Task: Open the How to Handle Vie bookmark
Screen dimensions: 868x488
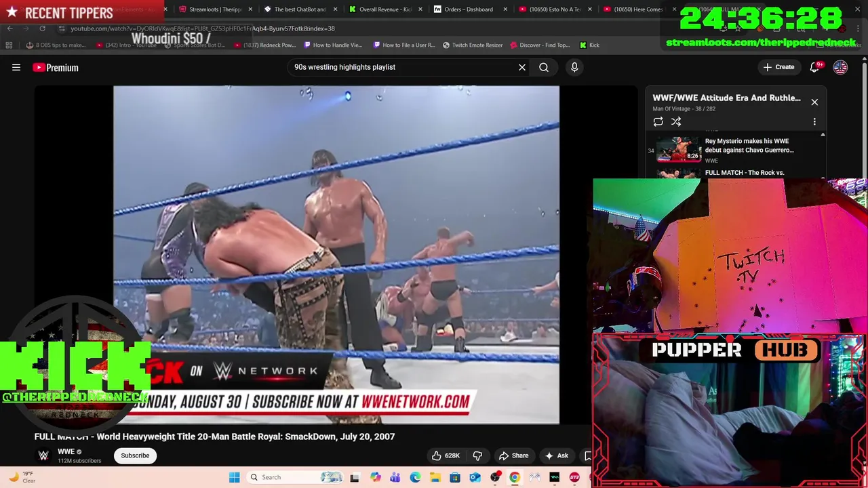Action: [334, 45]
